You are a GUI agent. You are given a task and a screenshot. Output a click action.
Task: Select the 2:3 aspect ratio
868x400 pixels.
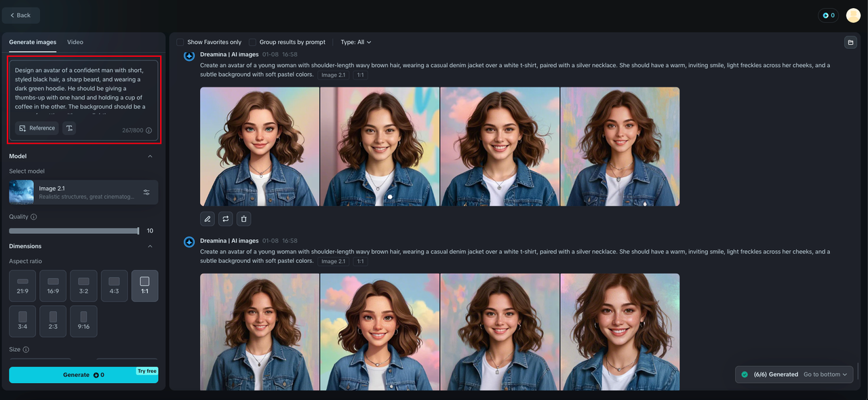pos(53,321)
